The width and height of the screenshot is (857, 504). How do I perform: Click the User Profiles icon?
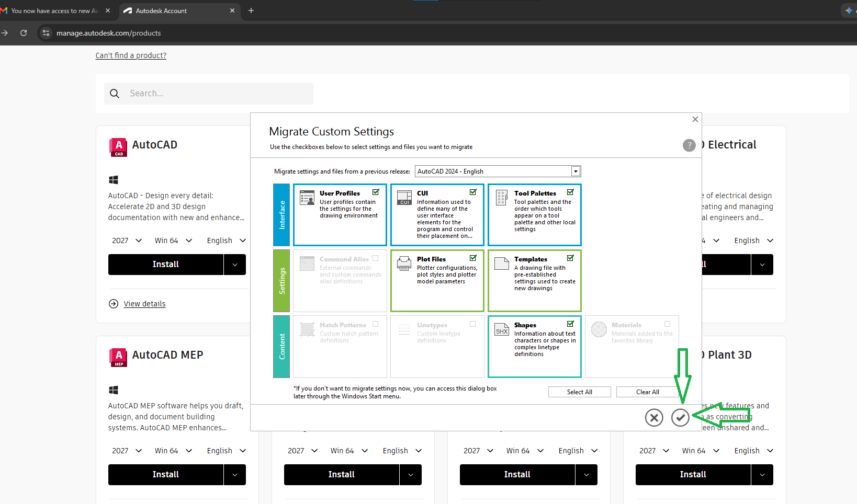tap(307, 198)
